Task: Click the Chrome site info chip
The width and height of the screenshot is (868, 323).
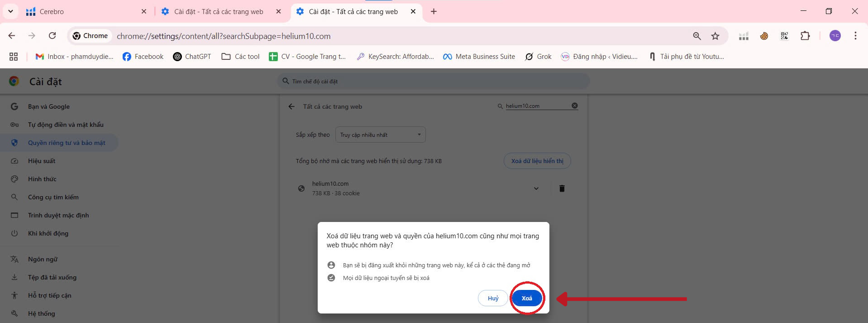Action: [91, 36]
